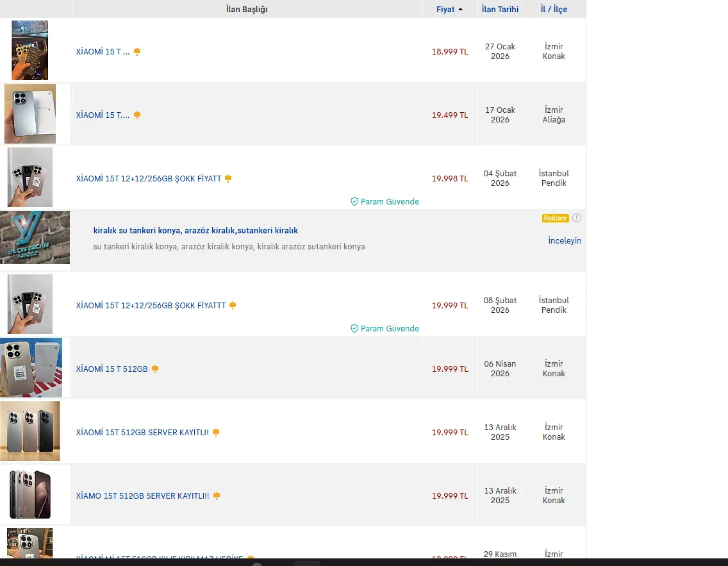728x566 pixels.
Task: Click İstanbul Pendik on the 04 Şubat row
Action: [554, 178]
